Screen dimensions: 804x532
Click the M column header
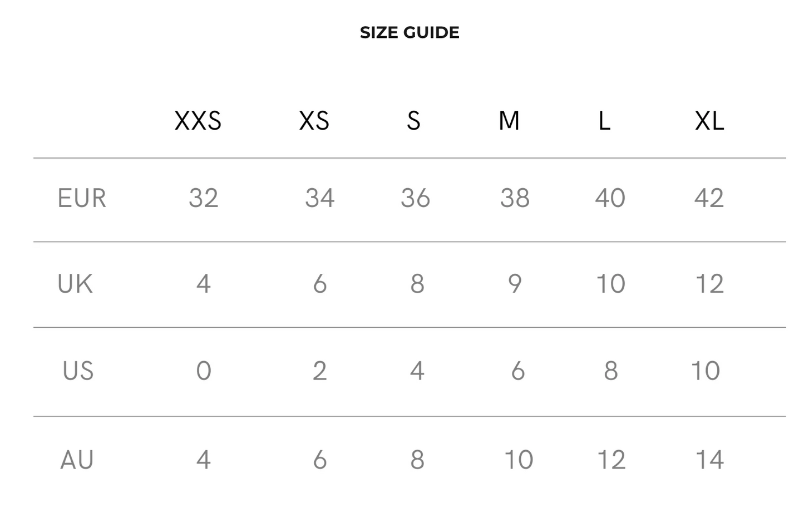click(509, 121)
